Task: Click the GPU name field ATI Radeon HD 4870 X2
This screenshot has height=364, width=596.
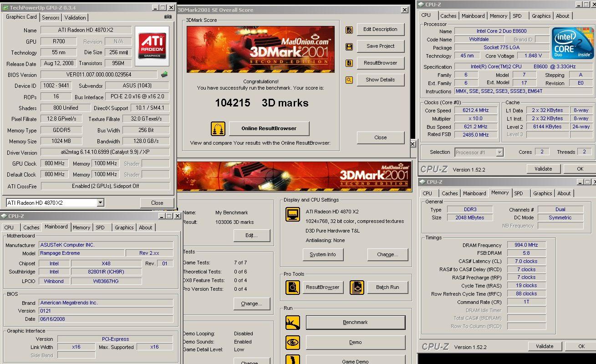Action: pos(86,30)
